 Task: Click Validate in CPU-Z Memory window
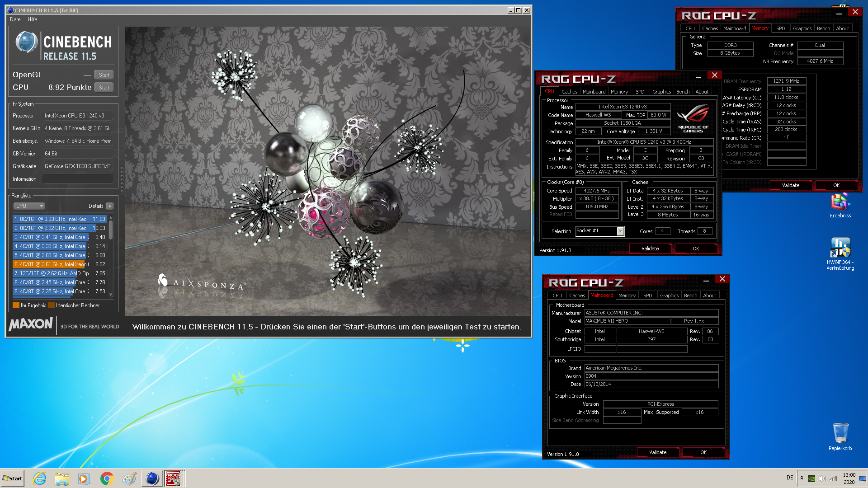coord(791,185)
